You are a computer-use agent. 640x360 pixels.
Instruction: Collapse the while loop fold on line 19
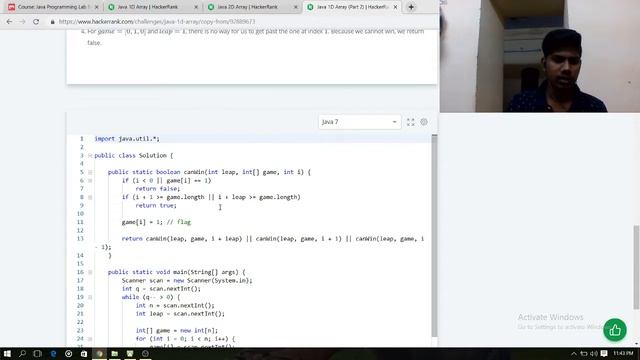click(90, 297)
